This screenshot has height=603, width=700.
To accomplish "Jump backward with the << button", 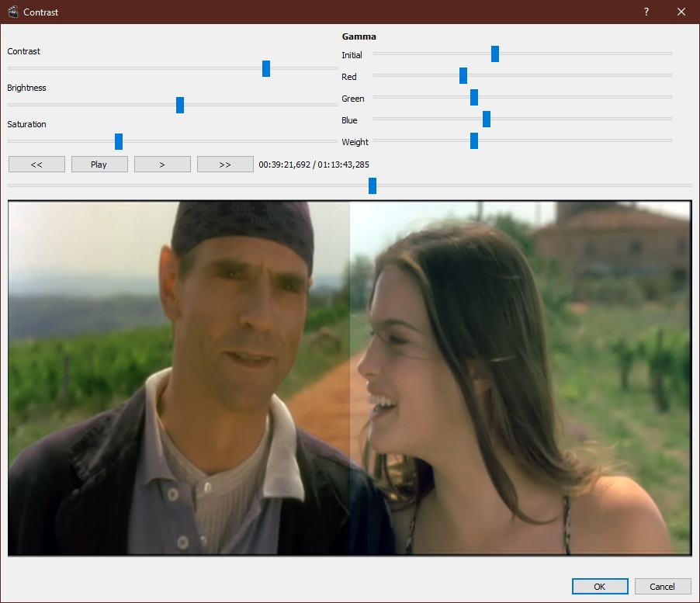I will point(36,165).
